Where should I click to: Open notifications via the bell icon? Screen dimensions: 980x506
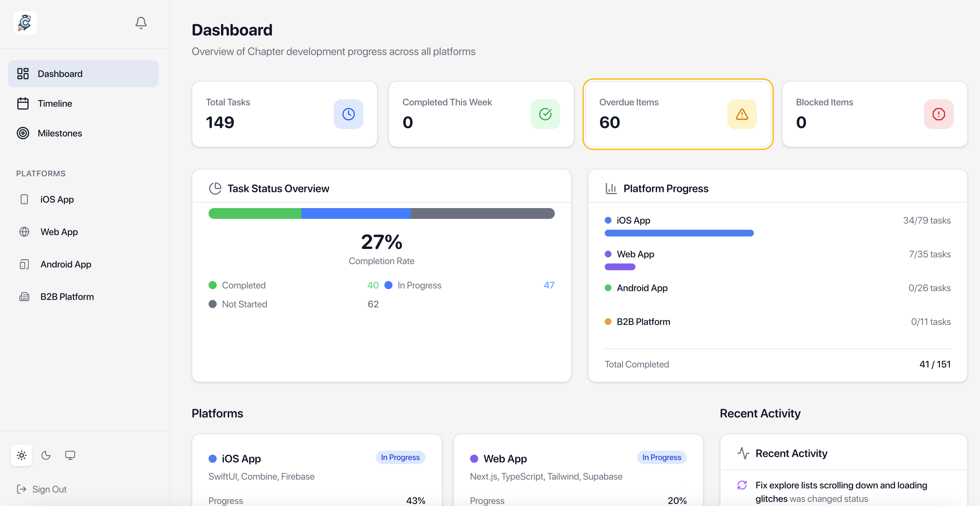(141, 23)
